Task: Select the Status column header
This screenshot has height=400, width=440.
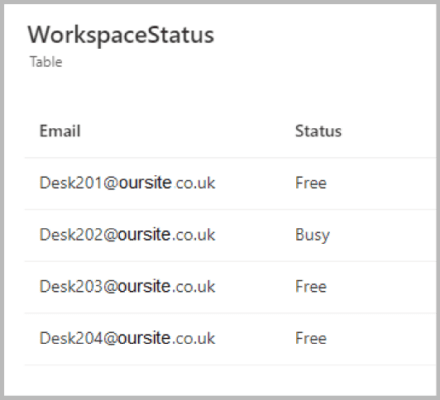Action: 318,131
